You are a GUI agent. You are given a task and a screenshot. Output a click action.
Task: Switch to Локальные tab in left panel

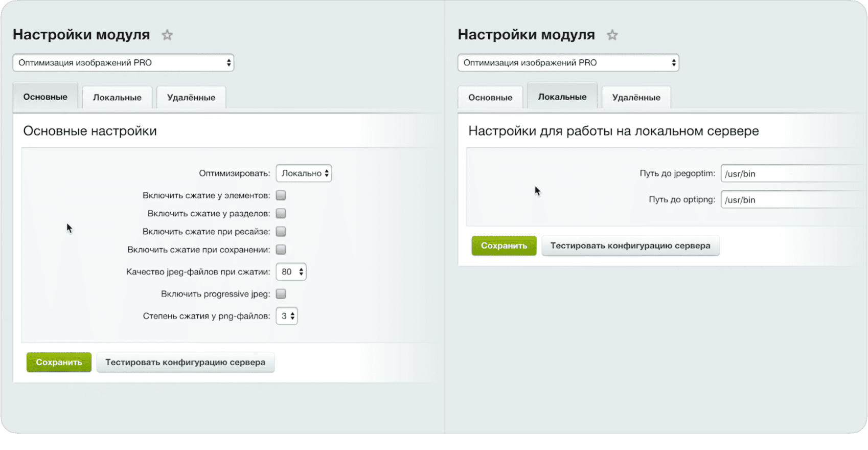click(x=117, y=97)
